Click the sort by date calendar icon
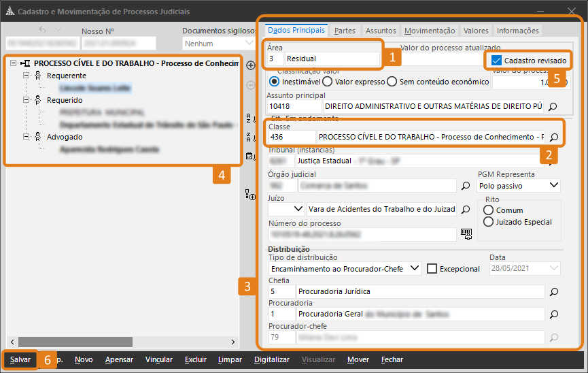Screen dimensions: 588x373 (250, 157)
